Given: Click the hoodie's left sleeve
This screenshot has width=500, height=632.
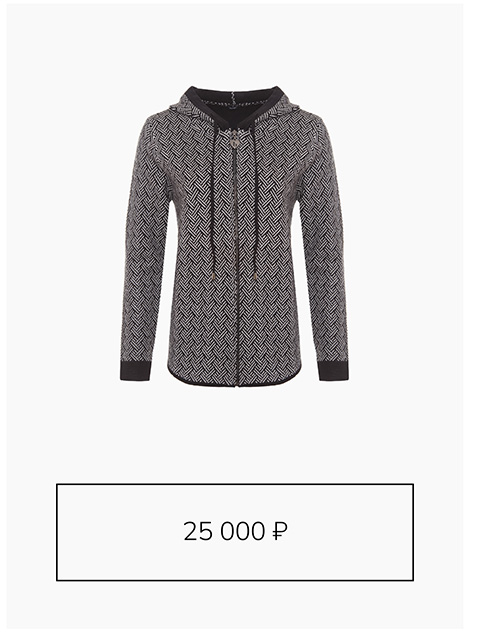Looking at the screenshot, I should tap(143, 250).
